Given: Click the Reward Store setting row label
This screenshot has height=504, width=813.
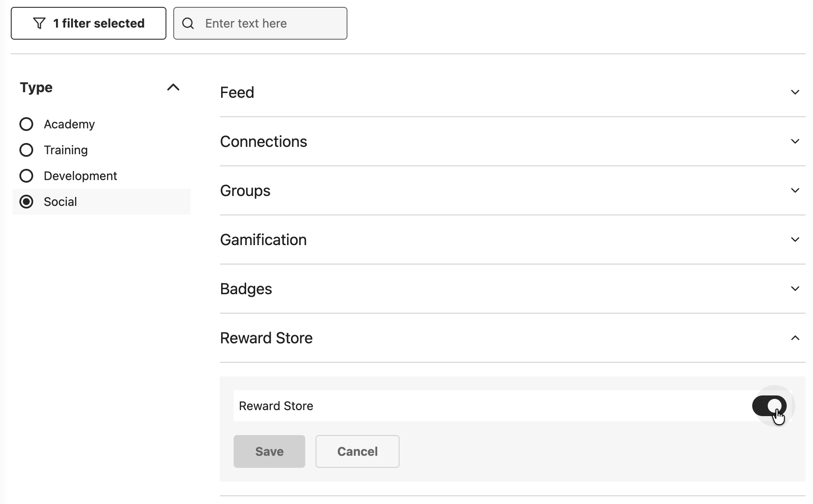Looking at the screenshot, I should click(x=276, y=406).
